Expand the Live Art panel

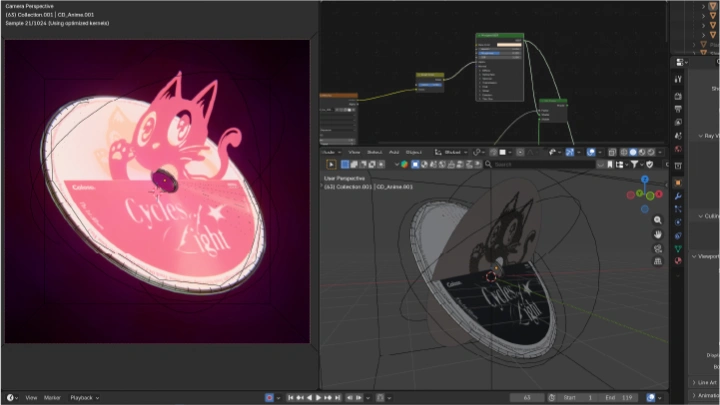coord(704,382)
